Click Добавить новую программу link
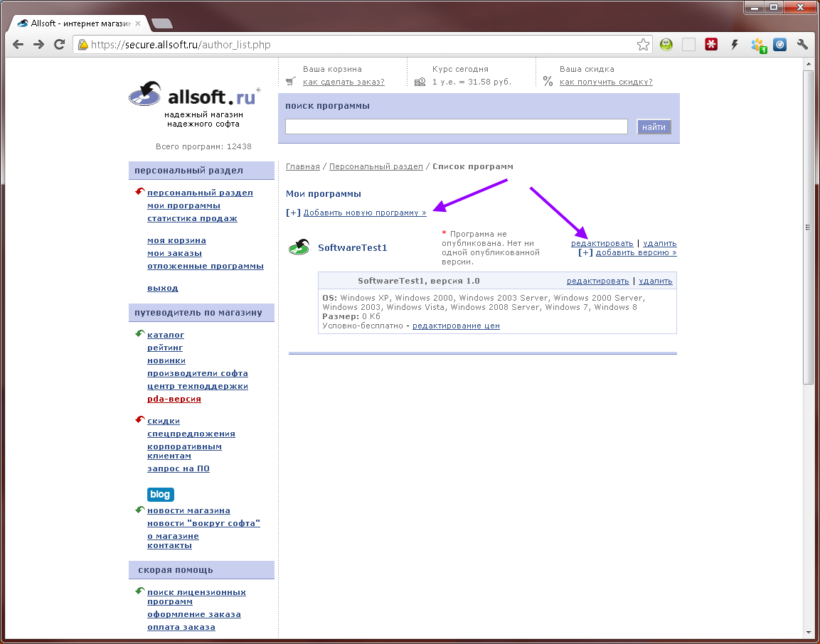The image size is (820, 644). point(365,213)
